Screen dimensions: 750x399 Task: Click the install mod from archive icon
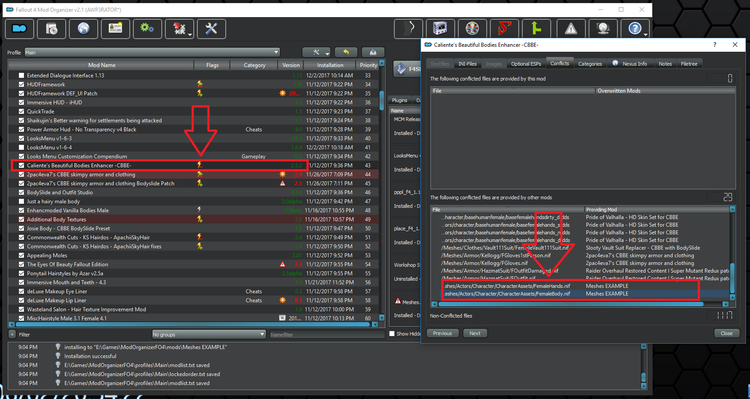tap(52, 29)
